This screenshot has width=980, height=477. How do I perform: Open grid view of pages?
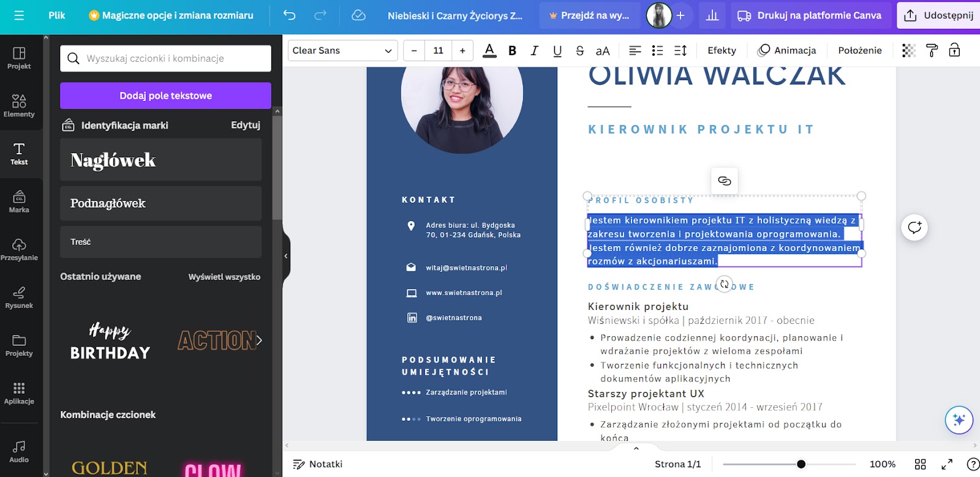(x=920, y=464)
